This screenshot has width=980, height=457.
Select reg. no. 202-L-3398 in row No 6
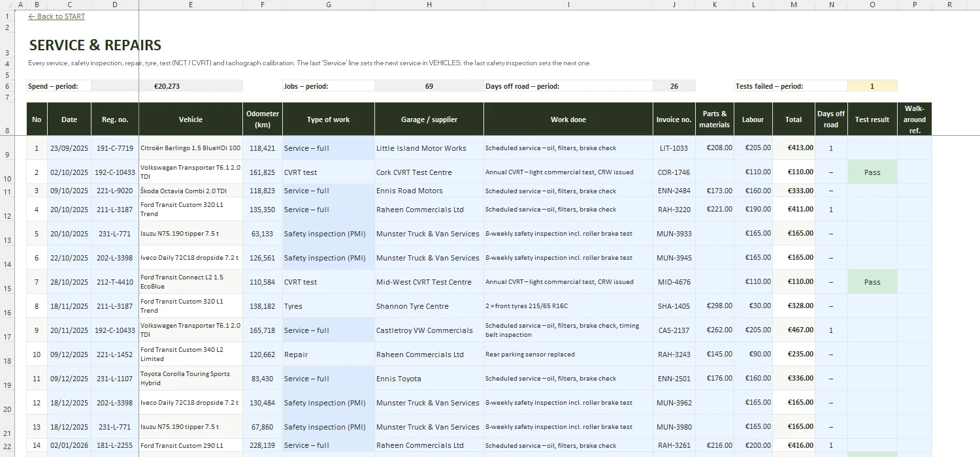[115, 258]
